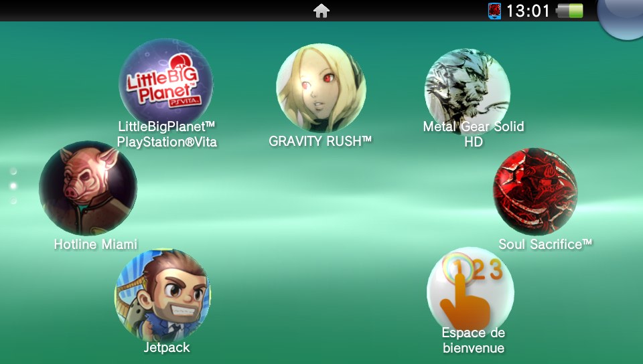Tap the 'LittleBigPlanet™ PlayStation®Vita' label

167,134
